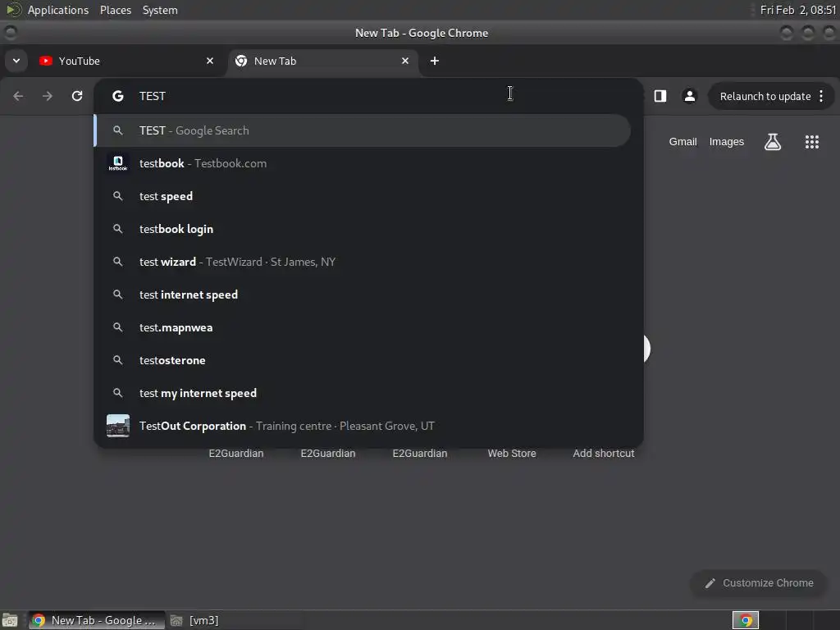Select TEST - Google Search suggestion
The width and height of the screenshot is (840, 630).
(363, 130)
